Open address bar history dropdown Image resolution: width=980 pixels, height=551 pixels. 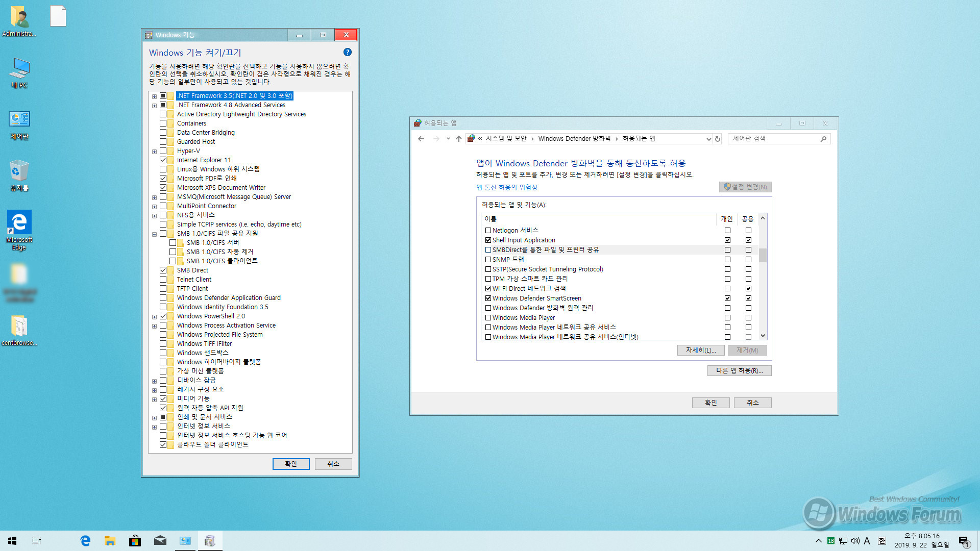(708, 139)
